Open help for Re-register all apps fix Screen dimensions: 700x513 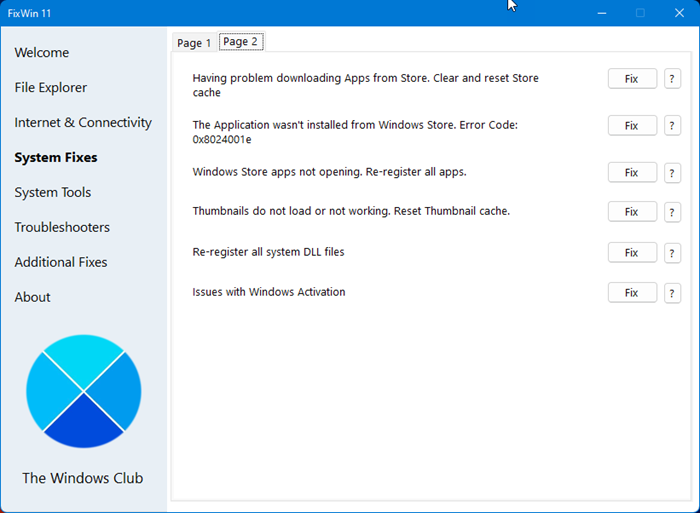pos(672,173)
